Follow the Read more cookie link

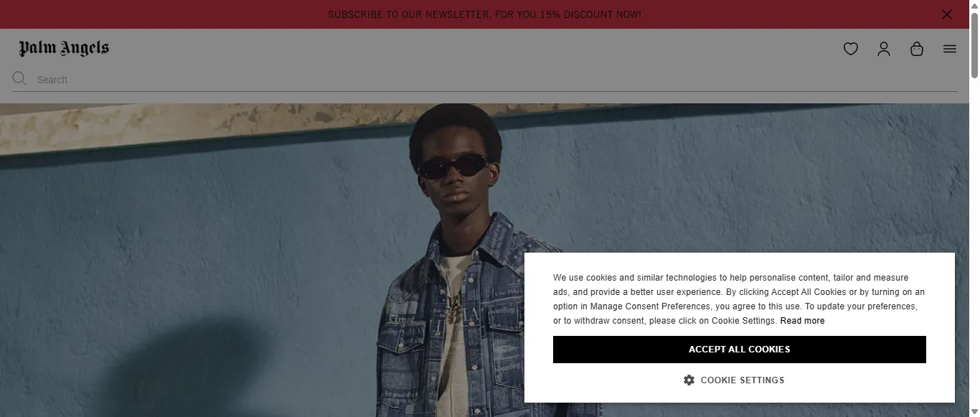point(802,321)
